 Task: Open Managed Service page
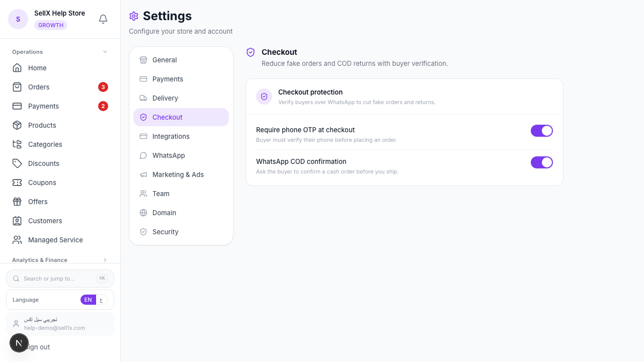pos(60,240)
